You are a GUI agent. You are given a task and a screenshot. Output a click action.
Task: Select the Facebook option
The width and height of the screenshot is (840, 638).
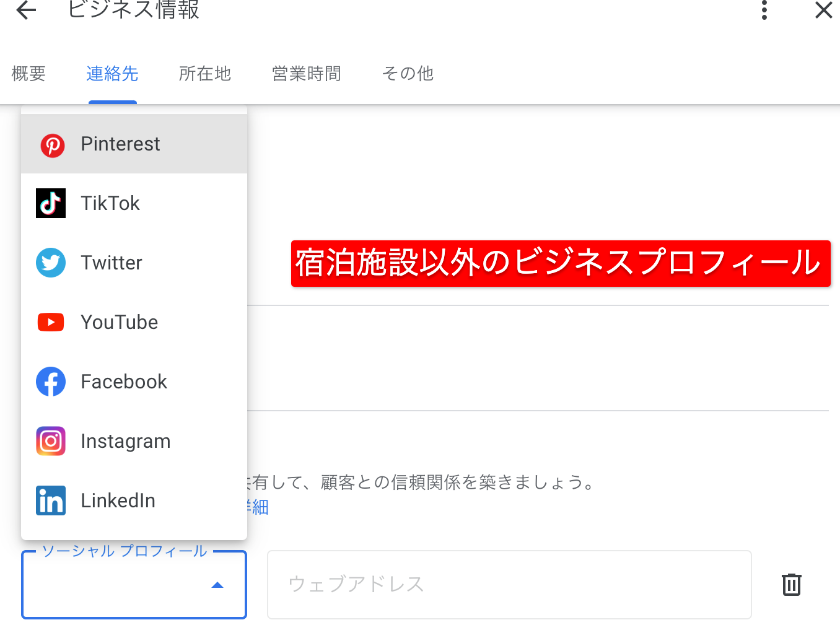point(134,382)
